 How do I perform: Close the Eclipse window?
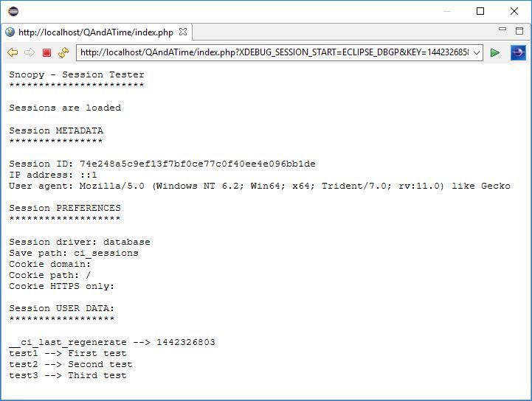tap(514, 11)
